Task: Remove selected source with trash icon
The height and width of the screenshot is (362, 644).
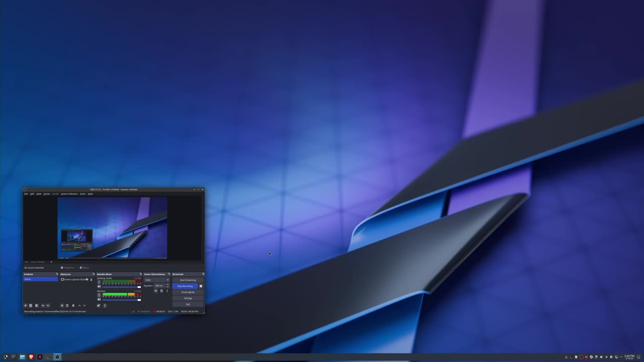Action: point(67,306)
